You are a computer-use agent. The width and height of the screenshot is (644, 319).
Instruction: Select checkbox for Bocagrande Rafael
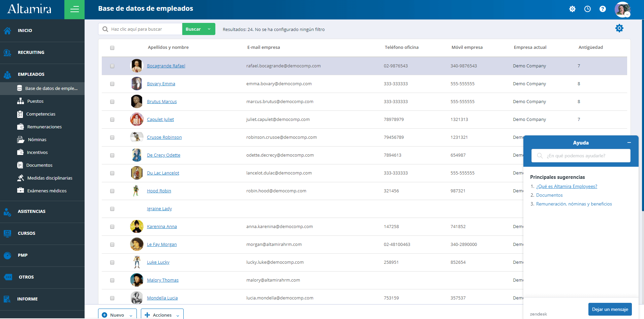112,66
